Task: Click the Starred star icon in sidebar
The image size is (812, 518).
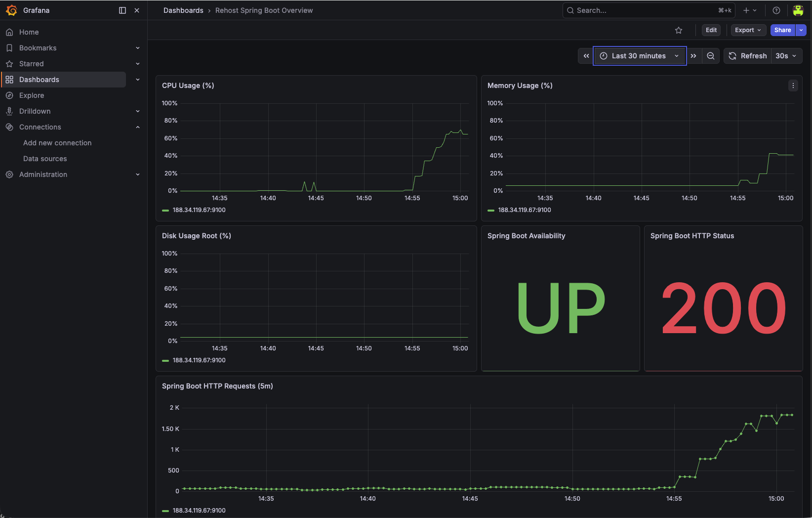Action: (9, 64)
